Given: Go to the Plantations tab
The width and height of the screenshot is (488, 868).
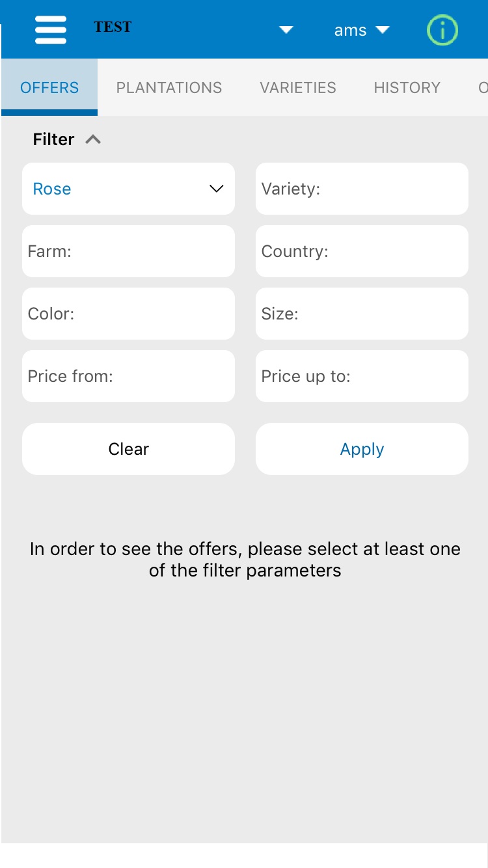Looking at the screenshot, I should point(169,88).
